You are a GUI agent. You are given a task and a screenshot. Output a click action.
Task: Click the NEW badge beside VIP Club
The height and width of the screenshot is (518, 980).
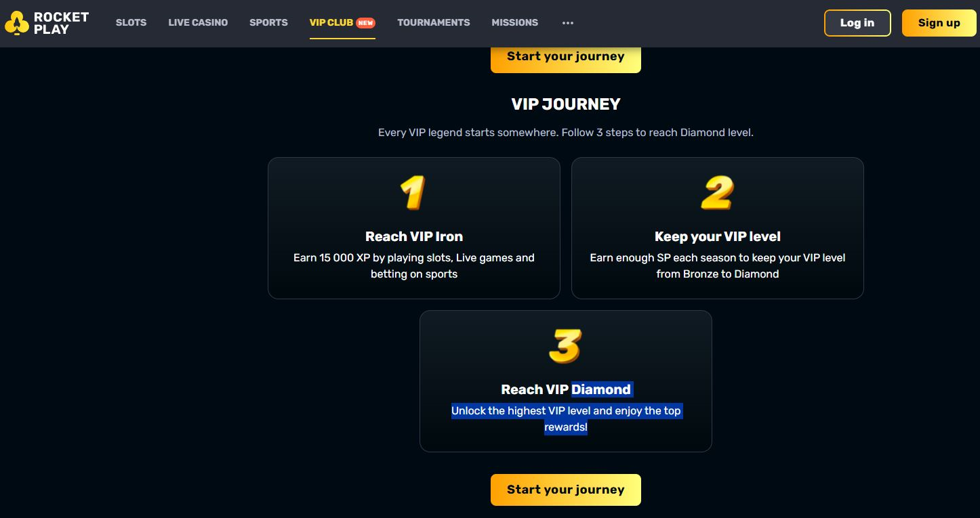pyautogui.click(x=366, y=22)
